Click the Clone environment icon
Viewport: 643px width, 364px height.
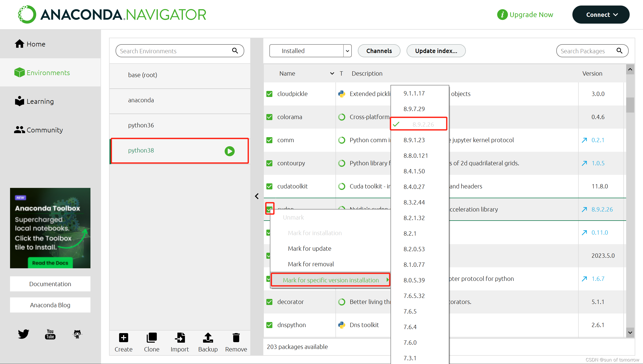(152, 338)
